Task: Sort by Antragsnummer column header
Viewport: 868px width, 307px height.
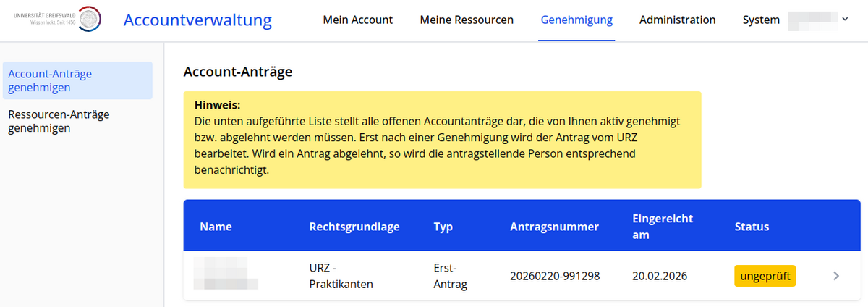Action: tap(554, 227)
